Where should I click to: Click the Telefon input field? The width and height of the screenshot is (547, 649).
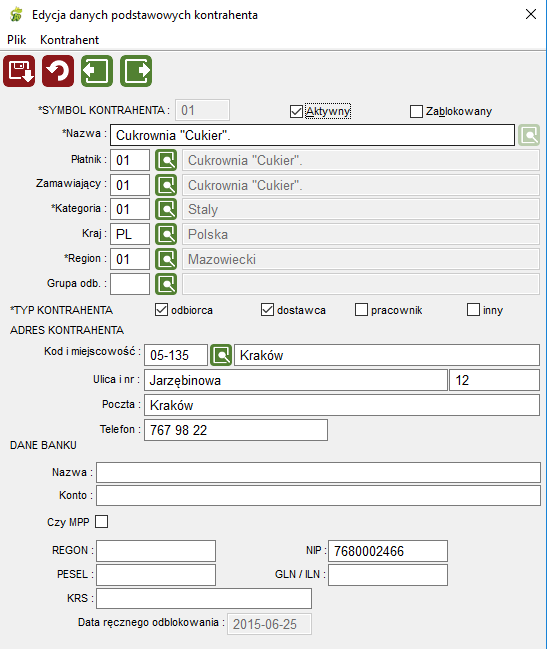(236, 430)
